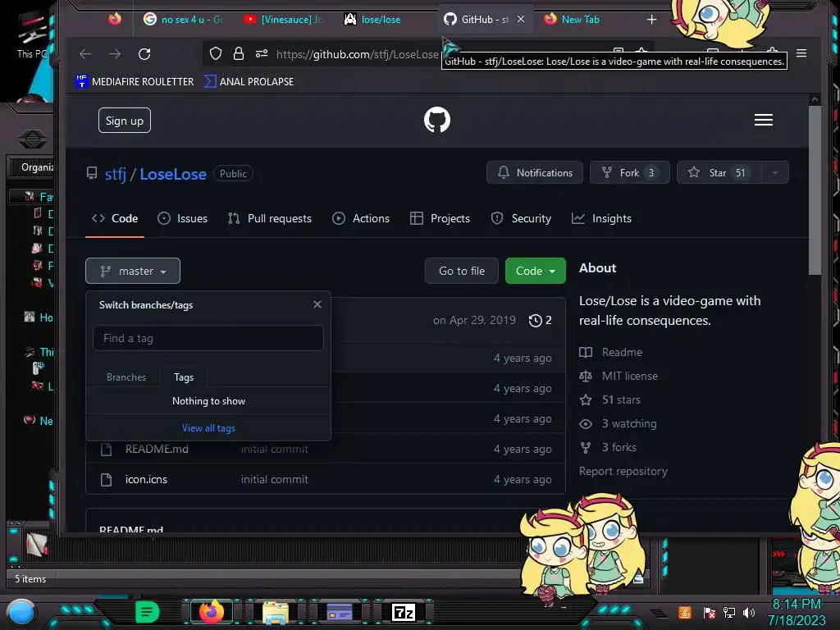Click the GitHub Octocat logo
This screenshot has height=630, width=840.
(x=436, y=120)
